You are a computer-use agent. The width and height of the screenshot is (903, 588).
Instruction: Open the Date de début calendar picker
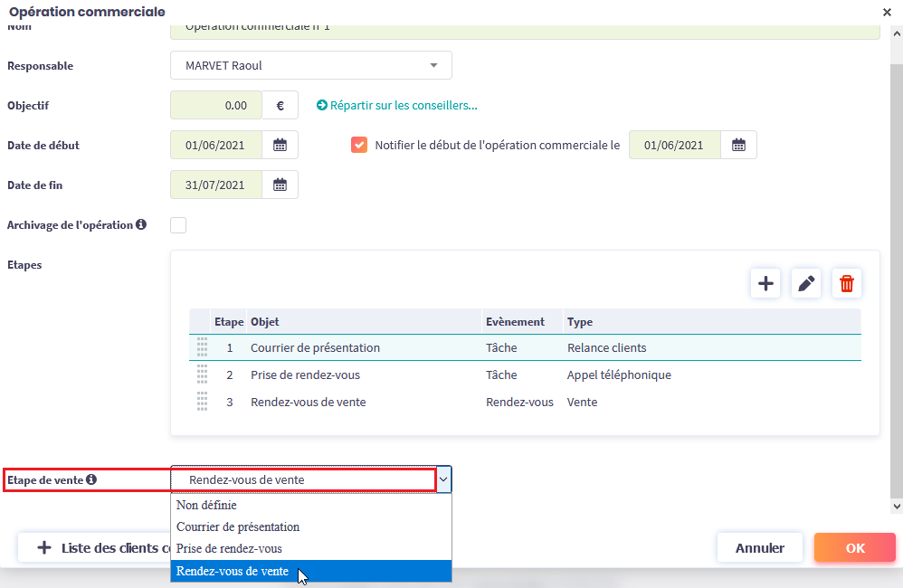pyautogui.click(x=280, y=145)
